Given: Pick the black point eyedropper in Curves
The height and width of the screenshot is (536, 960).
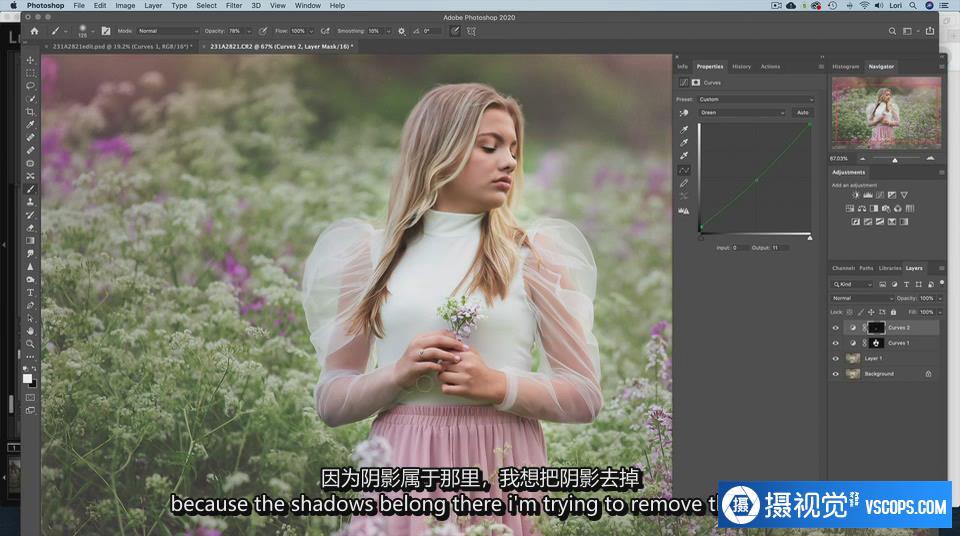Looking at the screenshot, I should [684, 129].
